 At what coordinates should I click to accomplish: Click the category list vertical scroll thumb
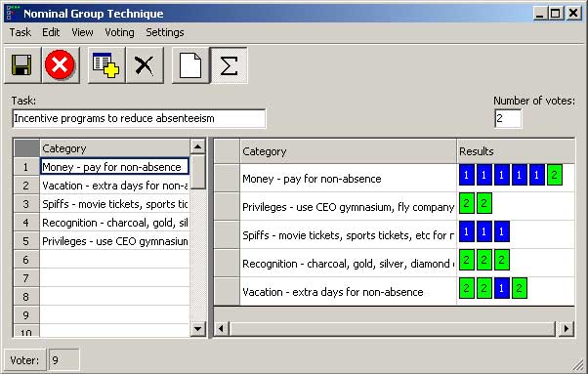pos(198,171)
